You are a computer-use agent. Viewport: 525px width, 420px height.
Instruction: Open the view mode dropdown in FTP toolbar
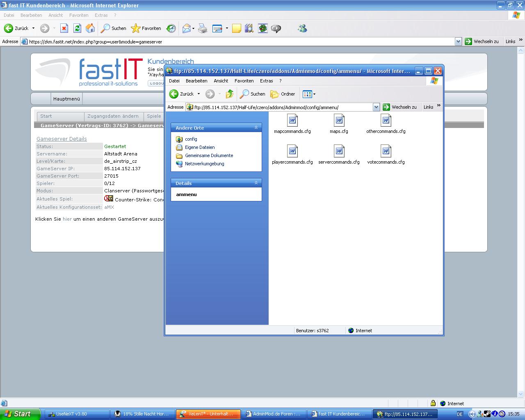[314, 94]
